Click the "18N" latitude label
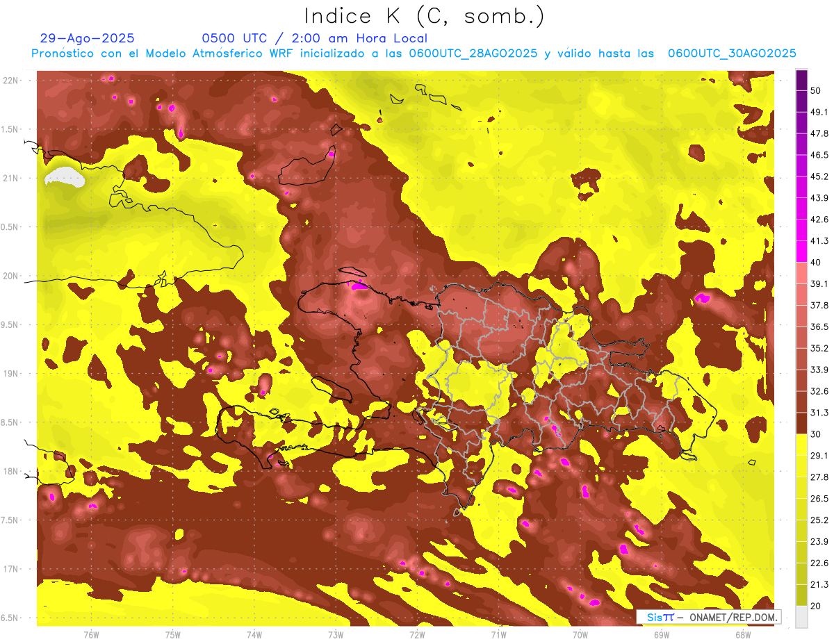This screenshot has height=644, width=834. pos(11,472)
